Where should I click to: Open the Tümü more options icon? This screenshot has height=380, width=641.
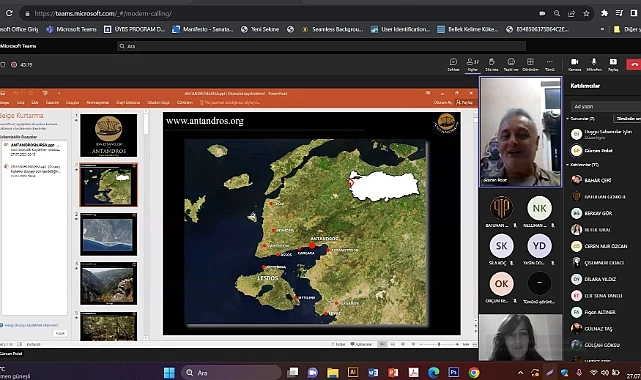pyautogui.click(x=549, y=64)
